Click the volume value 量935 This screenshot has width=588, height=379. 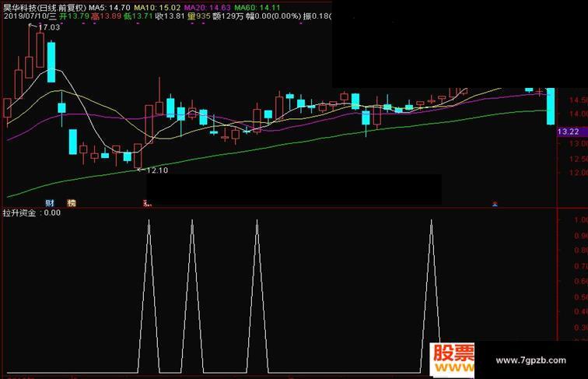199,16
